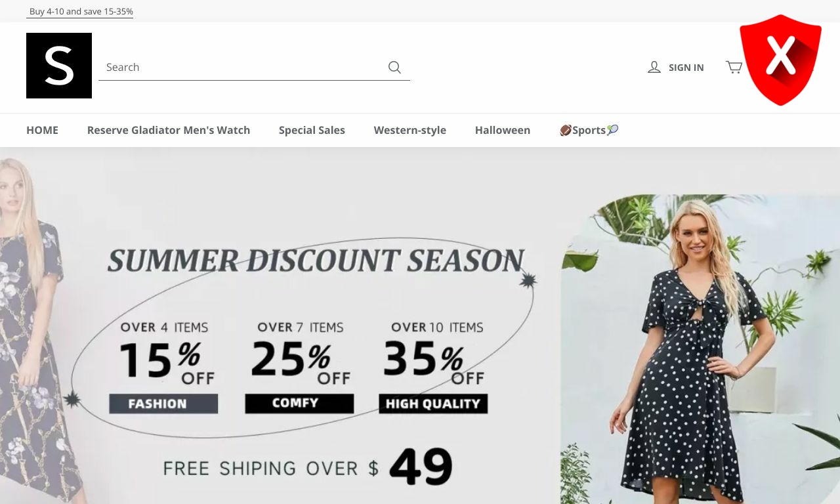Viewport: 840px width, 504px height.
Task: Click the magnifying glass search icon
Action: (394, 67)
